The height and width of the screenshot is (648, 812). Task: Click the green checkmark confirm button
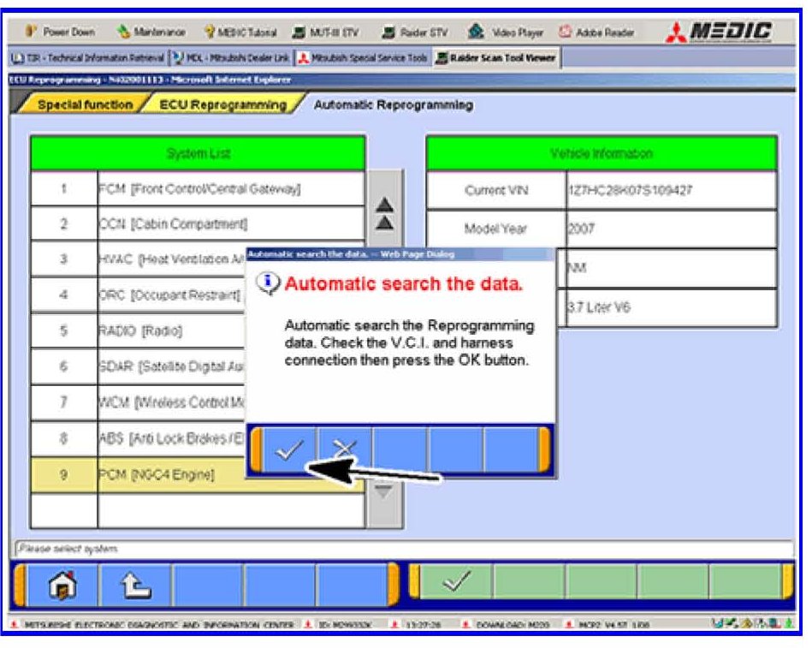pos(456,584)
